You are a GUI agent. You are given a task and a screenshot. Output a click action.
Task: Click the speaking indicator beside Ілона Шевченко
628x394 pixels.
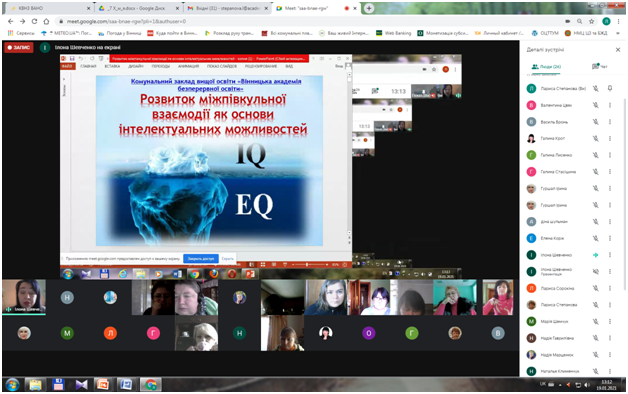coord(596,255)
